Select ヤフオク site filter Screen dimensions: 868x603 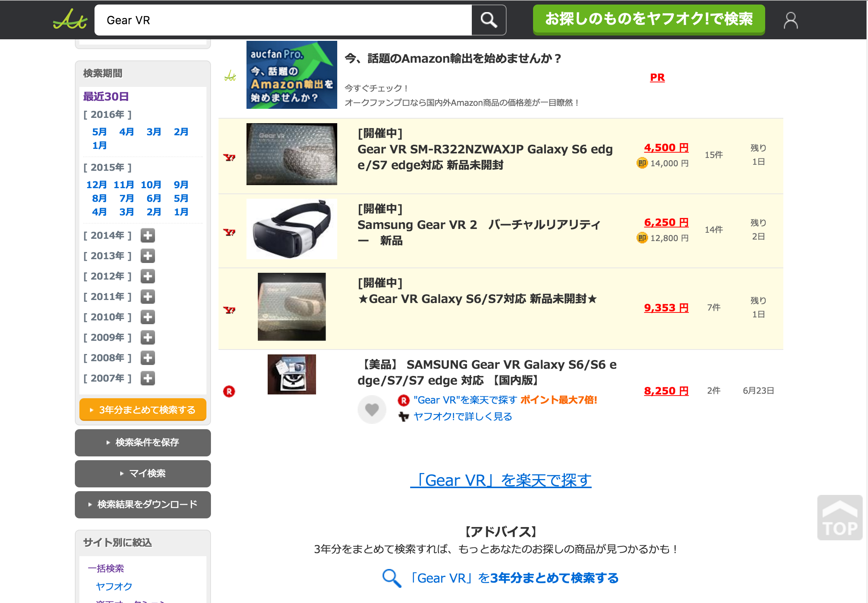pos(114,586)
